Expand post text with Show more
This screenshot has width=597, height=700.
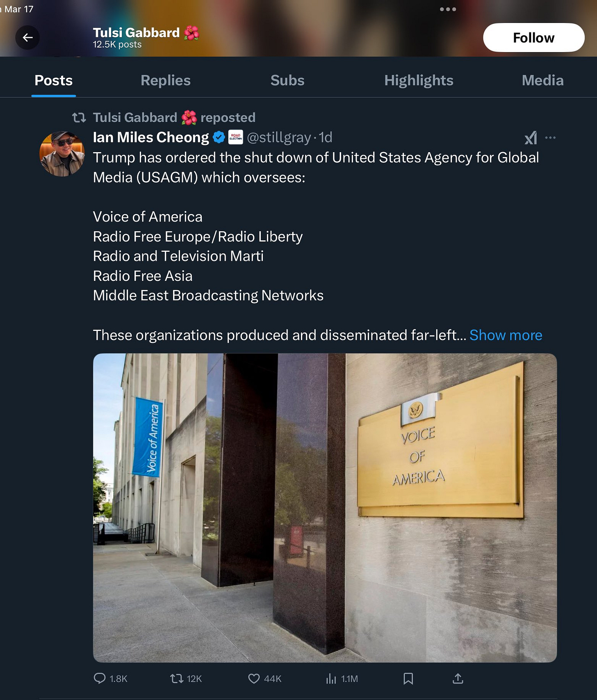pos(506,335)
